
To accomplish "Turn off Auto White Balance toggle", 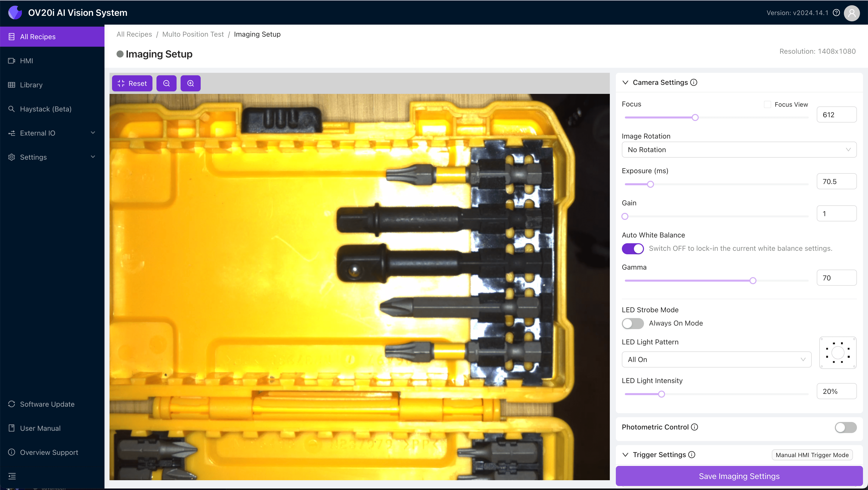I will point(632,249).
